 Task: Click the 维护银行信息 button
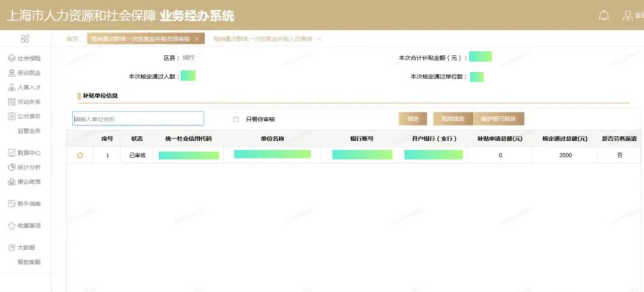tap(499, 119)
